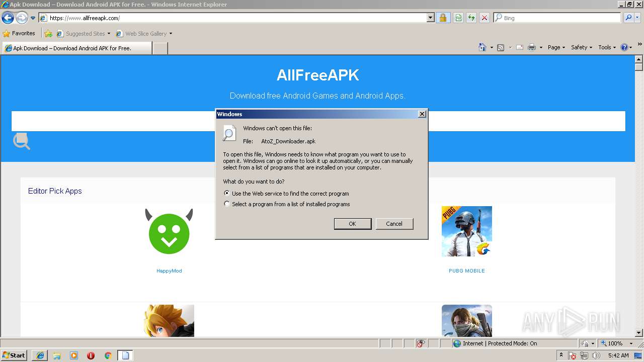Open the masked soldier game thumbnail
644x362 pixels.
(467, 321)
